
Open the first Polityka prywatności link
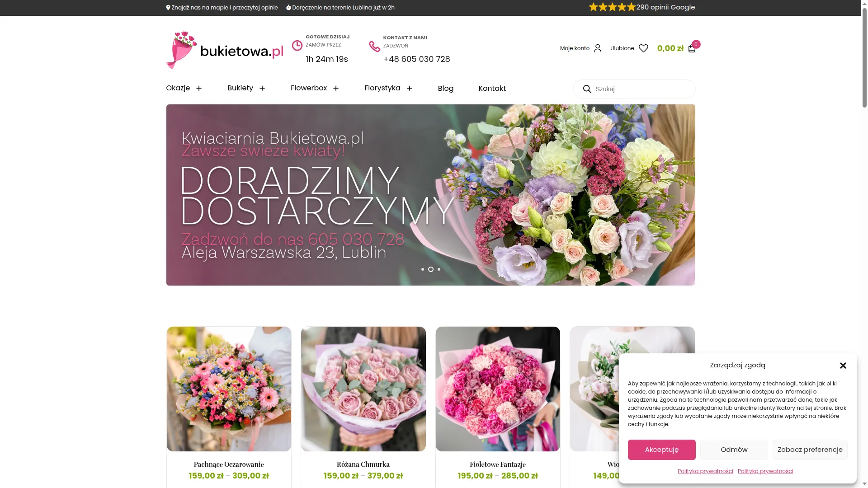pyautogui.click(x=705, y=471)
